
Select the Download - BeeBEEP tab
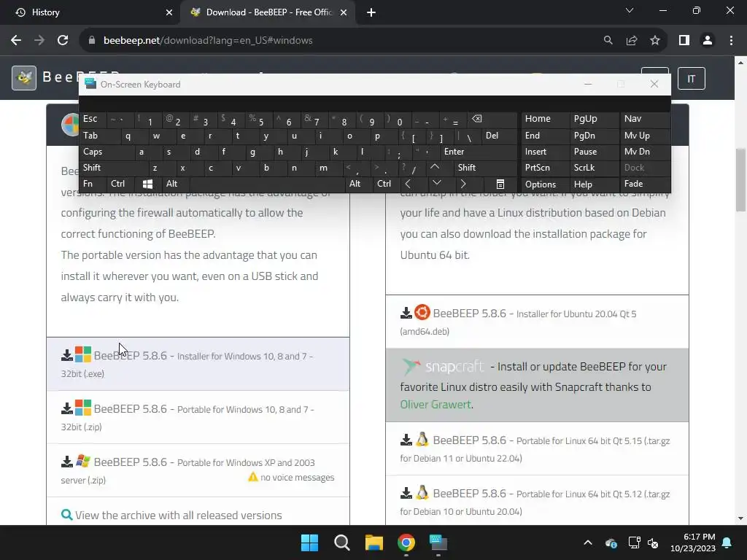pyautogui.click(x=268, y=12)
